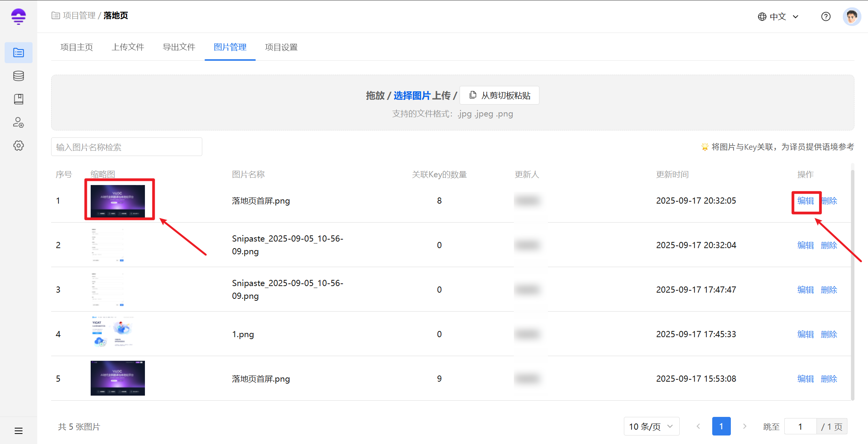The height and width of the screenshot is (444, 868).
Task: Switch to the 项目设置 tab
Action: 281,47
